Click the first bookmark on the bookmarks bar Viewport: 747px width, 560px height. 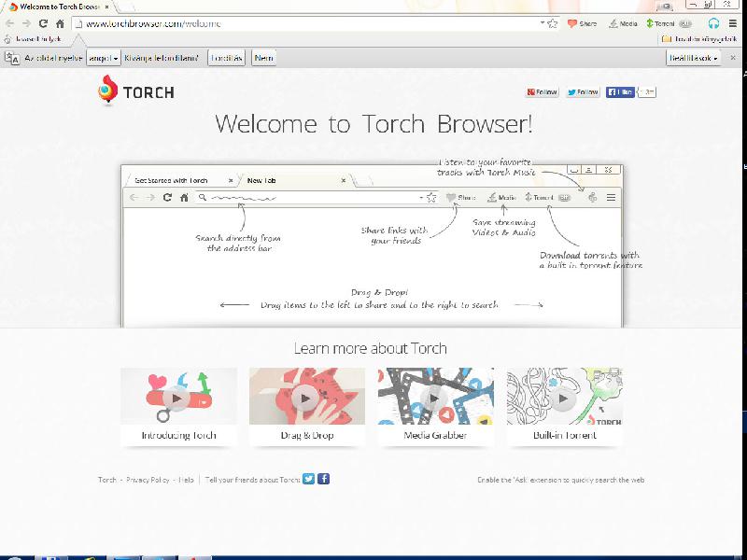click(33, 39)
